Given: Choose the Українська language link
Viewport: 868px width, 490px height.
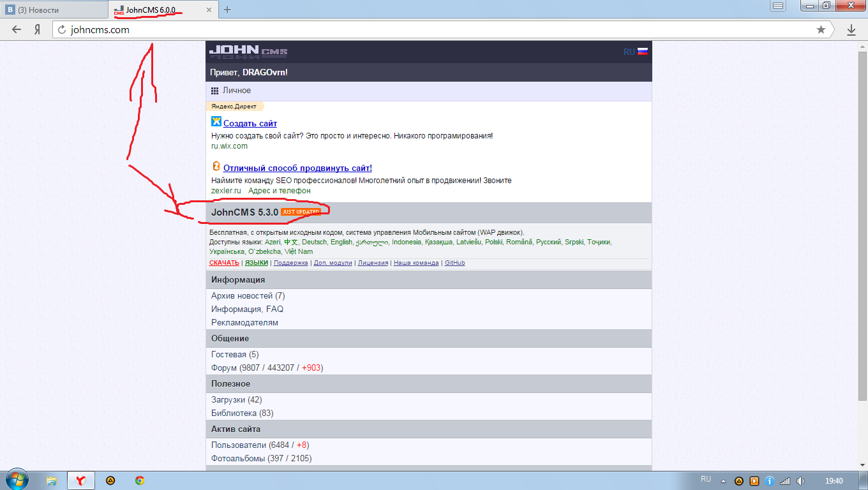Looking at the screenshot, I should click(x=227, y=251).
